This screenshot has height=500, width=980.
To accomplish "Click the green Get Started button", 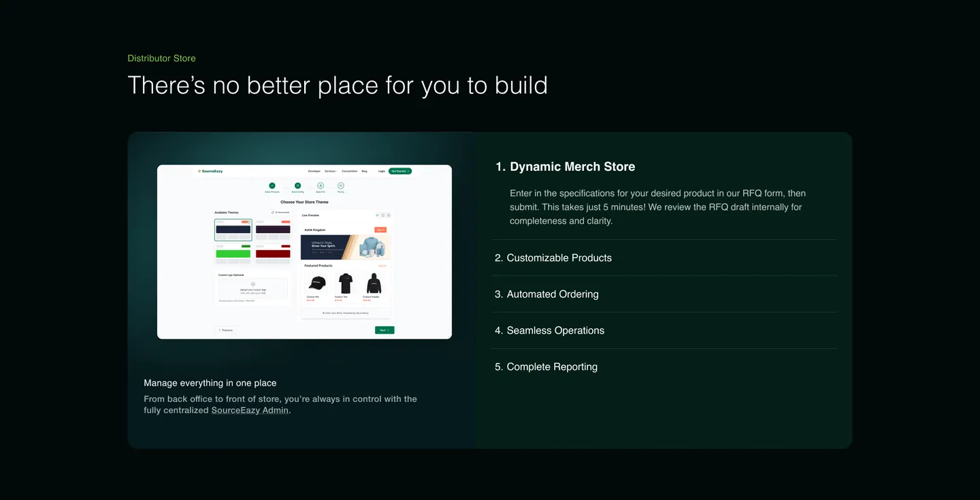I will (400, 171).
